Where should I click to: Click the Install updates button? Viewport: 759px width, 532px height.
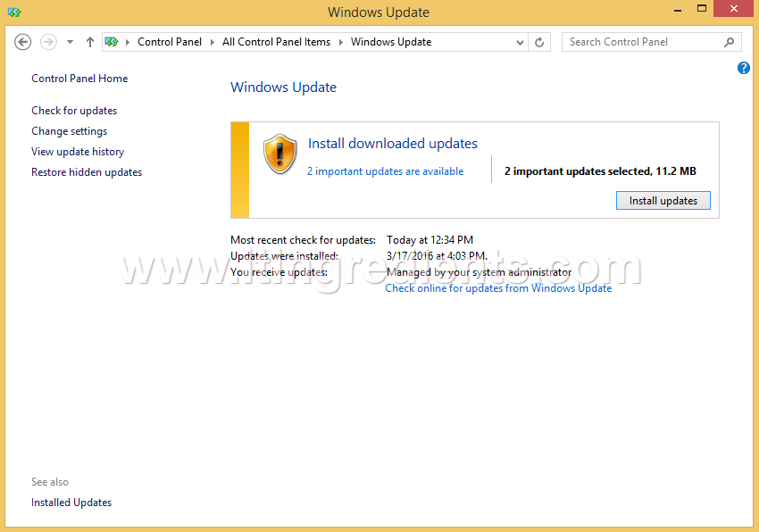(663, 200)
